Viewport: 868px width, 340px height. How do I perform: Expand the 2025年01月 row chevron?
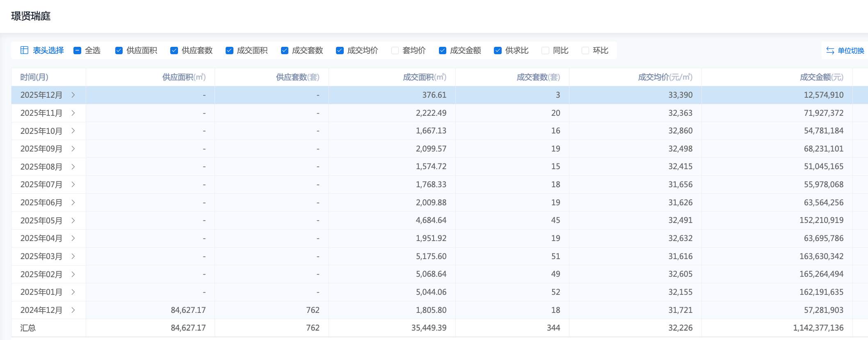coord(73,292)
